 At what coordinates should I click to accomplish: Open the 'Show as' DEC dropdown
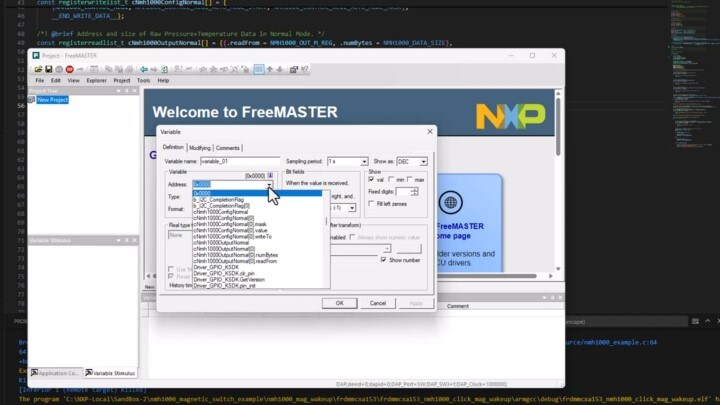tap(423, 161)
